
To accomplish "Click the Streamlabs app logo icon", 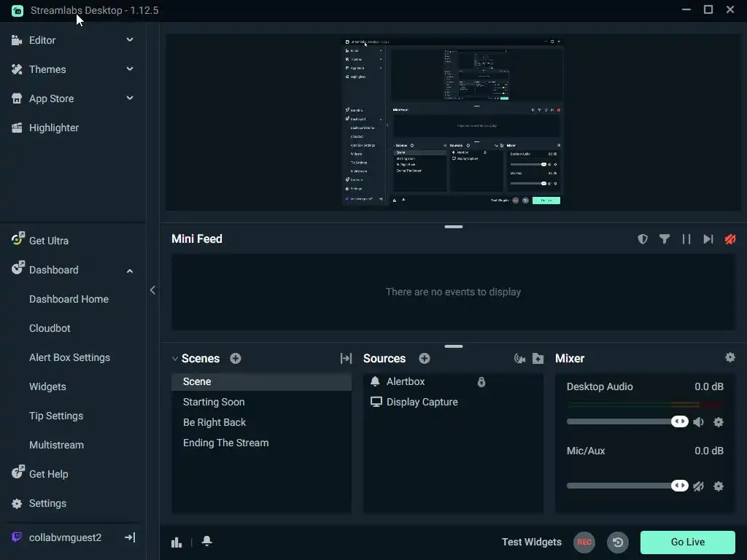I will coord(18,10).
